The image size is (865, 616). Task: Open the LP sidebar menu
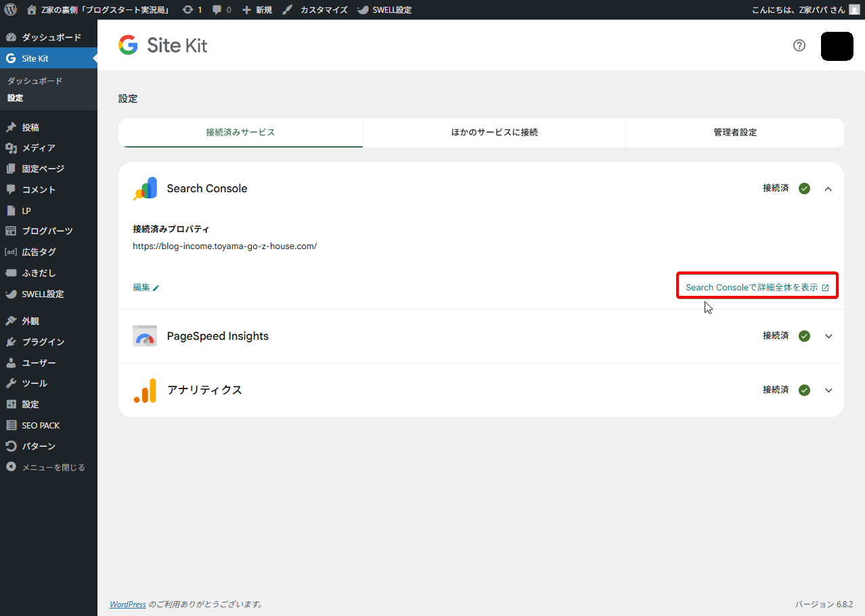[x=49, y=211]
